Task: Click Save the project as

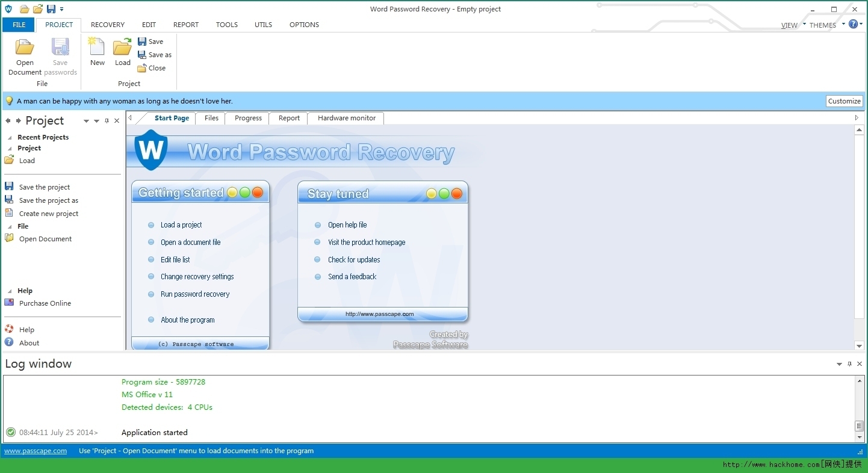Action: click(x=42, y=200)
